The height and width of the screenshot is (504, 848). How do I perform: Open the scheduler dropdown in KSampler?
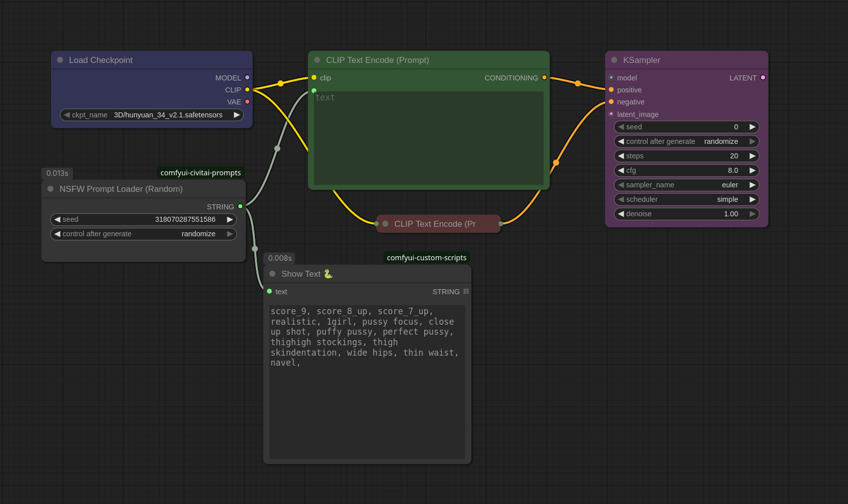pos(686,199)
